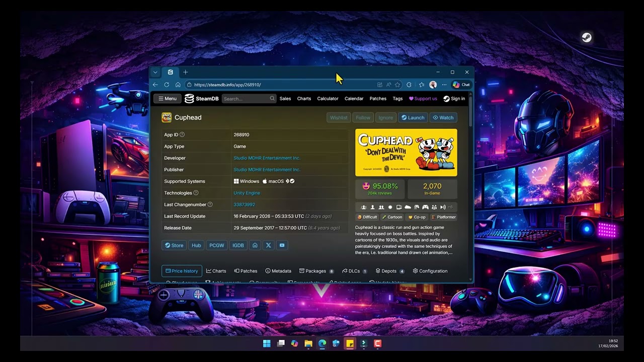Click the 95.08% review rating
The width and height of the screenshot is (644, 362).
click(380, 189)
